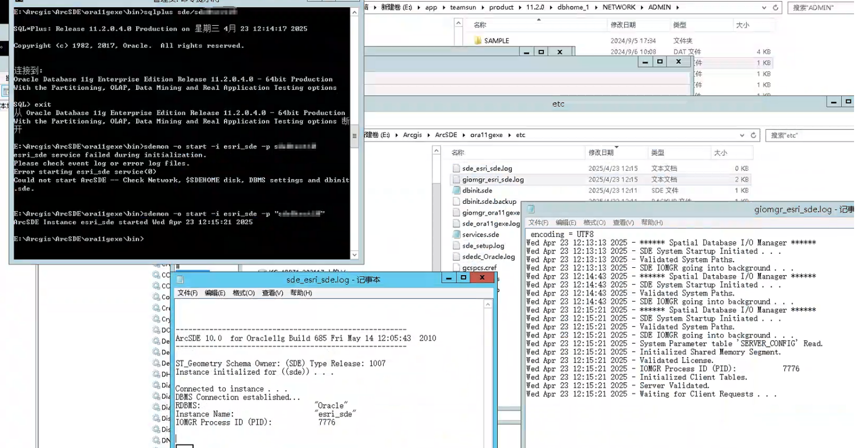Open 文件(F) menu in sde_esri_sde.log Notepad
868x448 pixels.
187,293
